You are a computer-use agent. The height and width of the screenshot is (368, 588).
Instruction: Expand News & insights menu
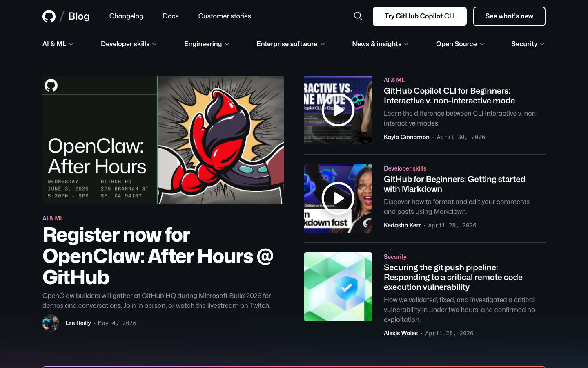click(380, 44)
